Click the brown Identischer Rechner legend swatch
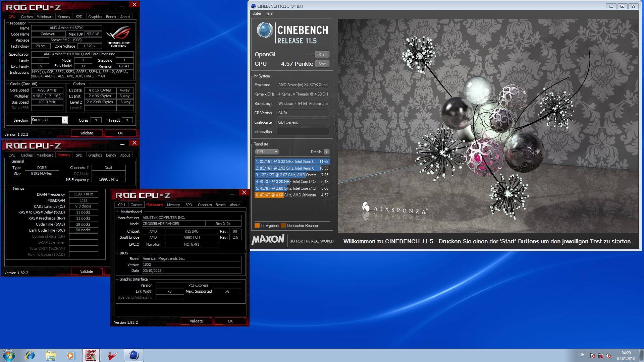 [283, 226]
